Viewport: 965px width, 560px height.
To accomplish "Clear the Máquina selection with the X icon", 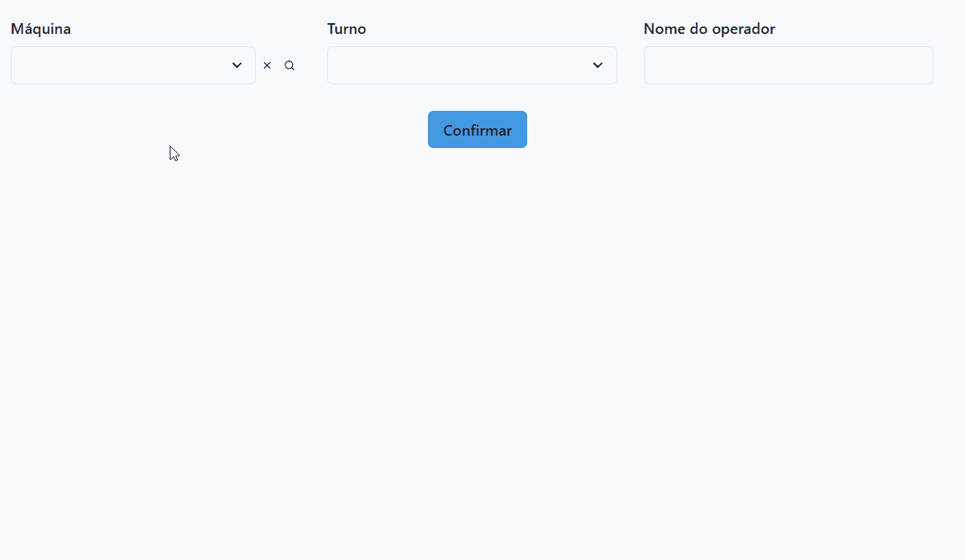I will point(266,65).
